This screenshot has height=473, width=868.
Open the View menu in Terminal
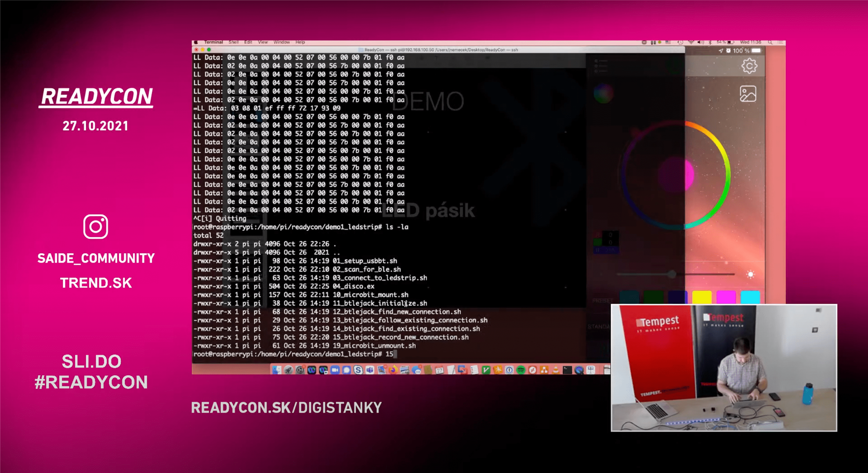(263, 42)
